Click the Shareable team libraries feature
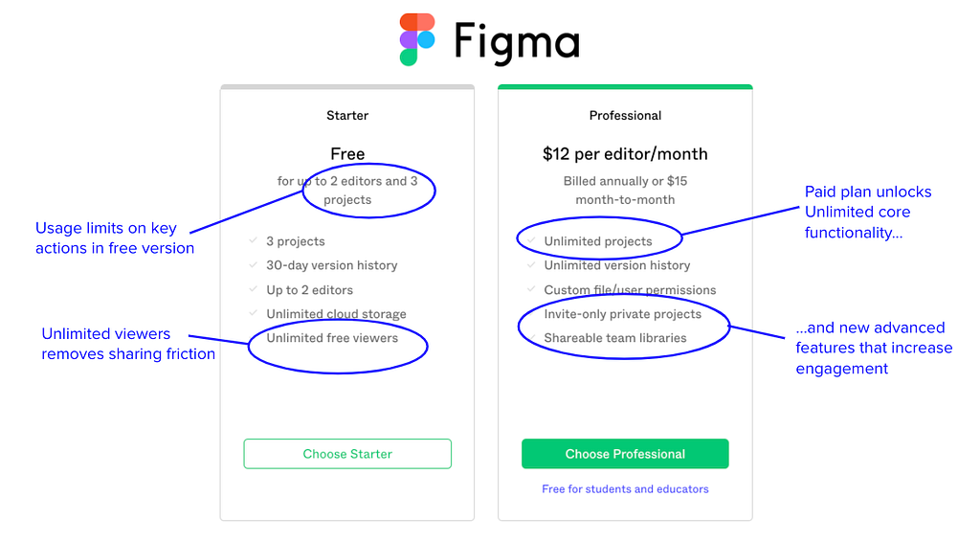 615,338
